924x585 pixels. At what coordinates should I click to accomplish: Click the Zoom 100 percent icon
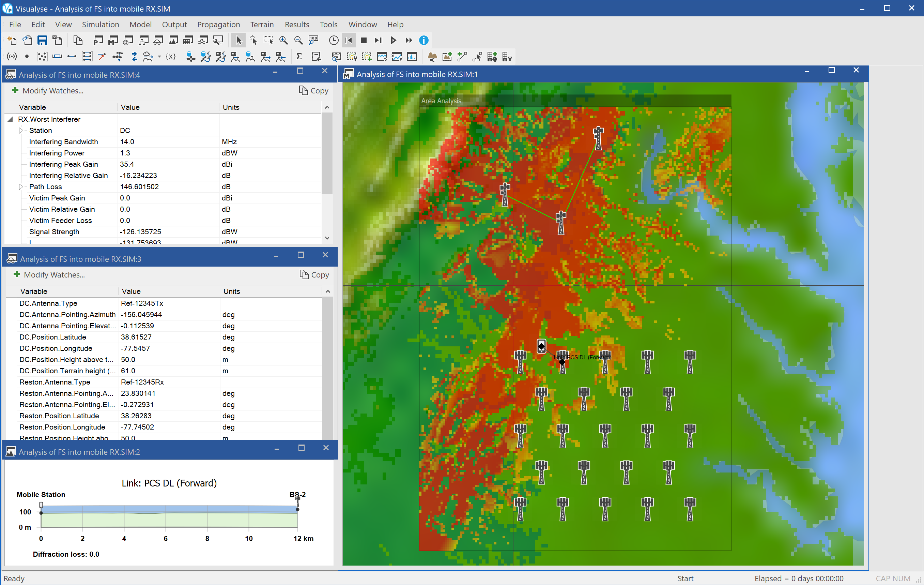pos(313,40)
